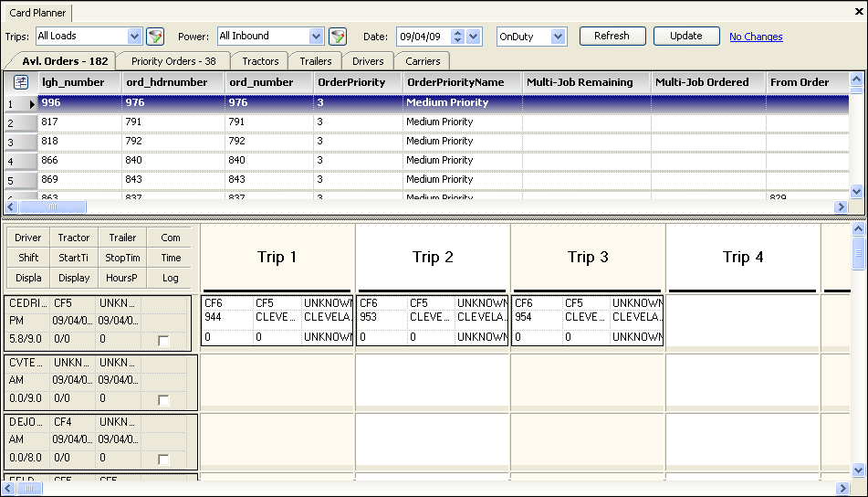Click the filter icon beside Trips dropdown
Screen dimensions: 868x497
(155, 37)
